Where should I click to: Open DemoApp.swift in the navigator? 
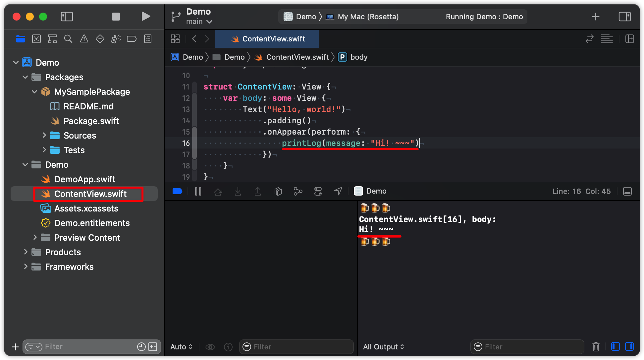pyautogui.click(x=84, y=179)
